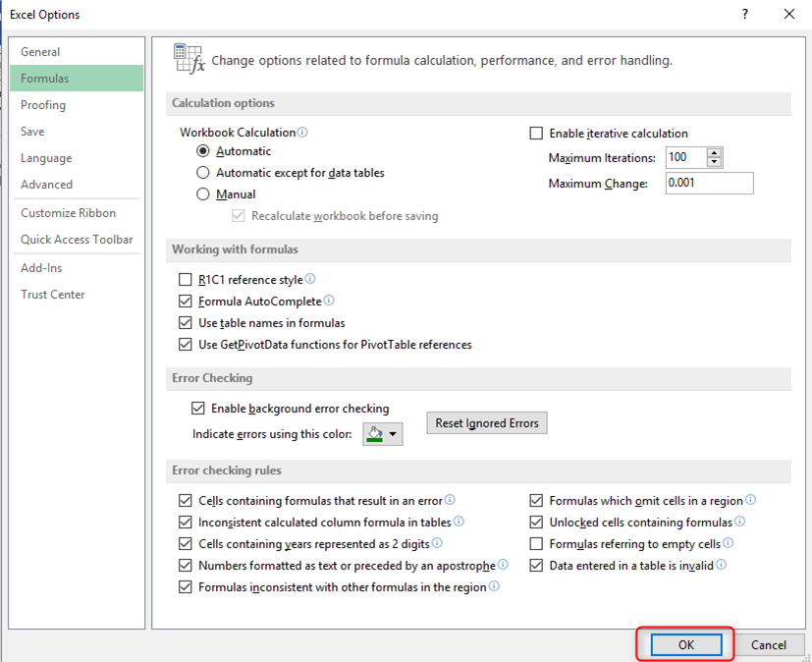Info icon for Data entered in table invalid
Screen dimensions: 812x662
point(721,565)
